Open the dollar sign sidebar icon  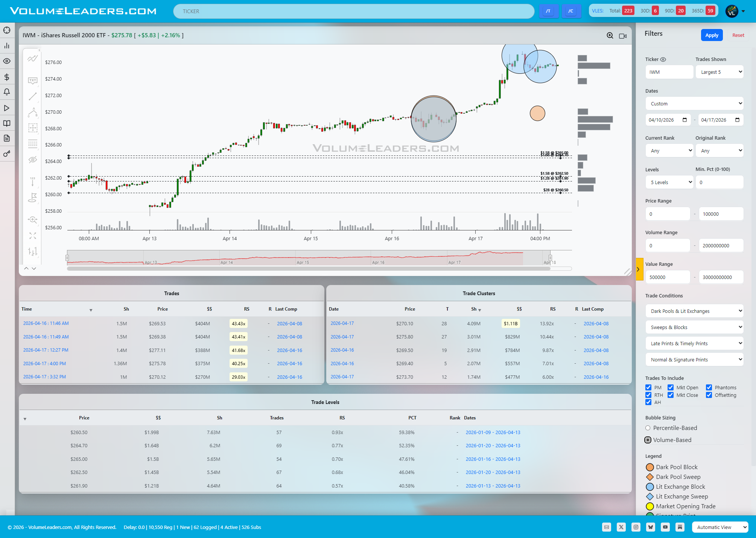[7, 77]
